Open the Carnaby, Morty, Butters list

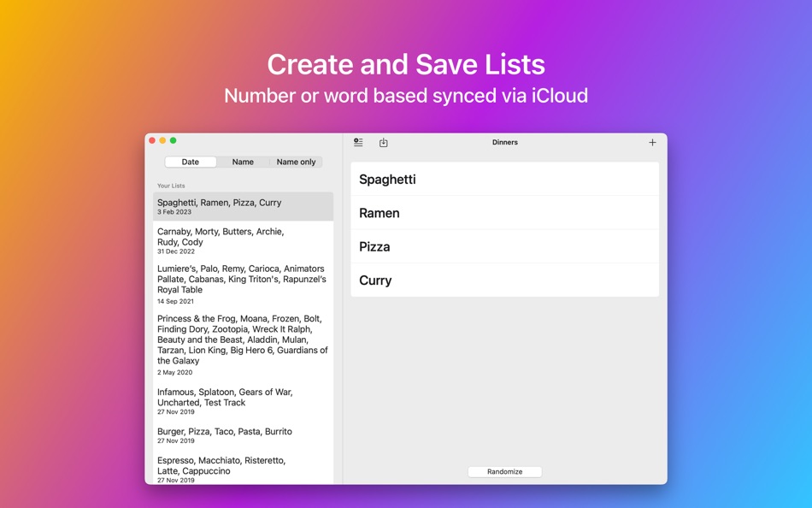tap(244, 240)
